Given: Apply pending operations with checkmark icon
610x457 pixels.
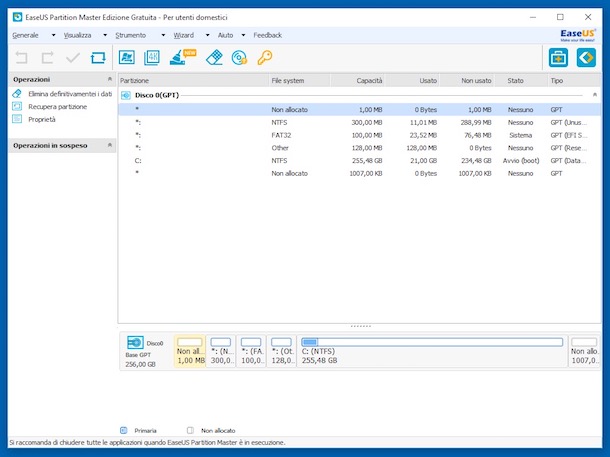Looking at the screenshot, I should (73, 58).
